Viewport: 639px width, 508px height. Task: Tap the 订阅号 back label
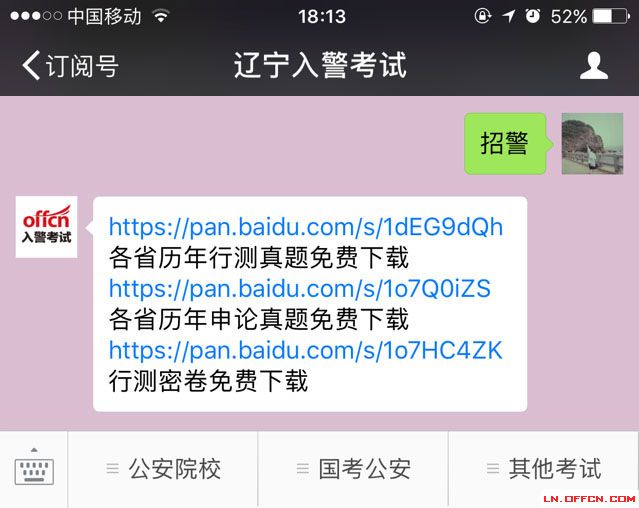(82, 65)
